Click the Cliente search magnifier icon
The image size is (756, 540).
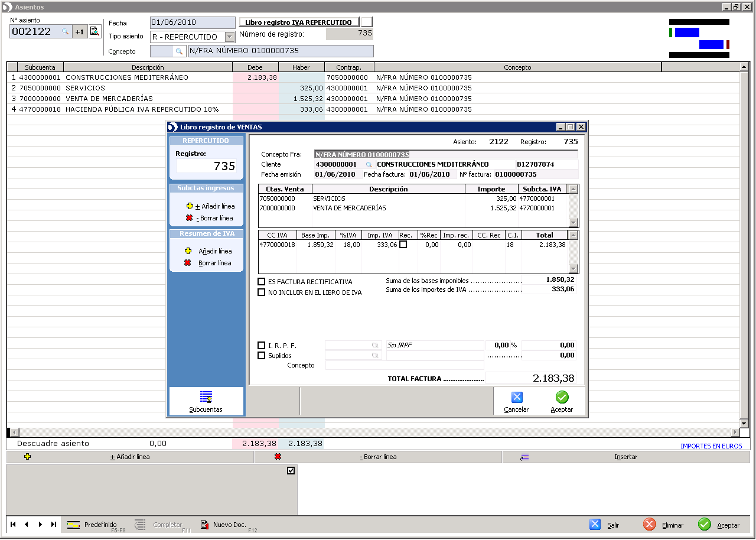pyautogui.click(x=369, y=164)
